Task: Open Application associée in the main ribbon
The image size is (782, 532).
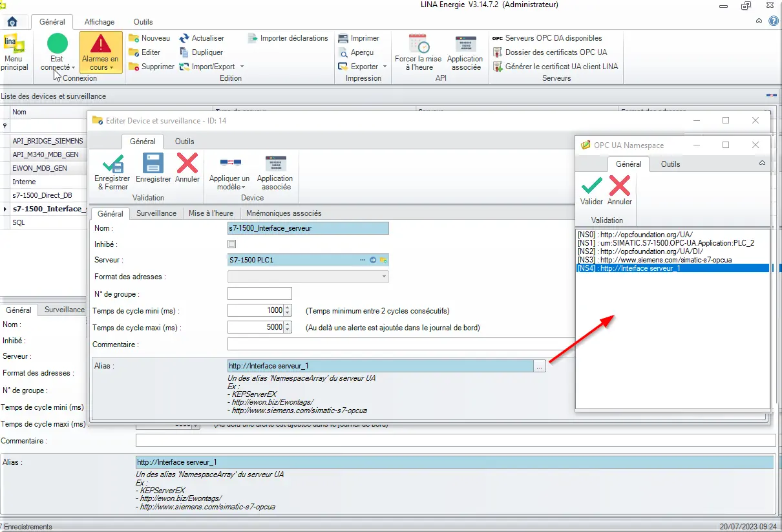Action: pos(465,52)
